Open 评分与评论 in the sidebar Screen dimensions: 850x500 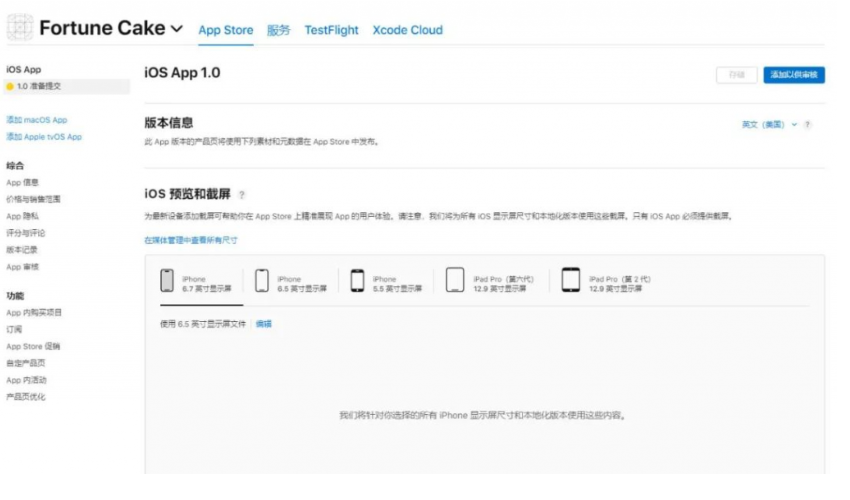[25, 233]
